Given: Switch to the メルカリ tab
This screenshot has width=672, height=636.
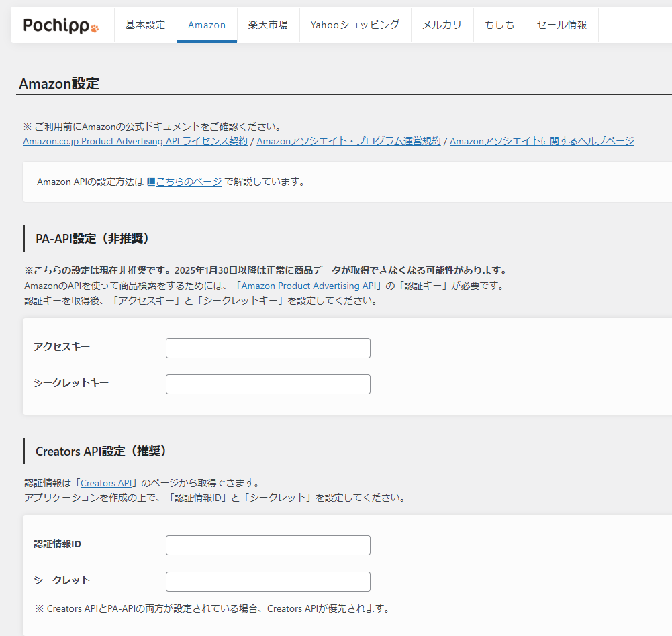Looking at the screenshot, I should tap(442, 25).
